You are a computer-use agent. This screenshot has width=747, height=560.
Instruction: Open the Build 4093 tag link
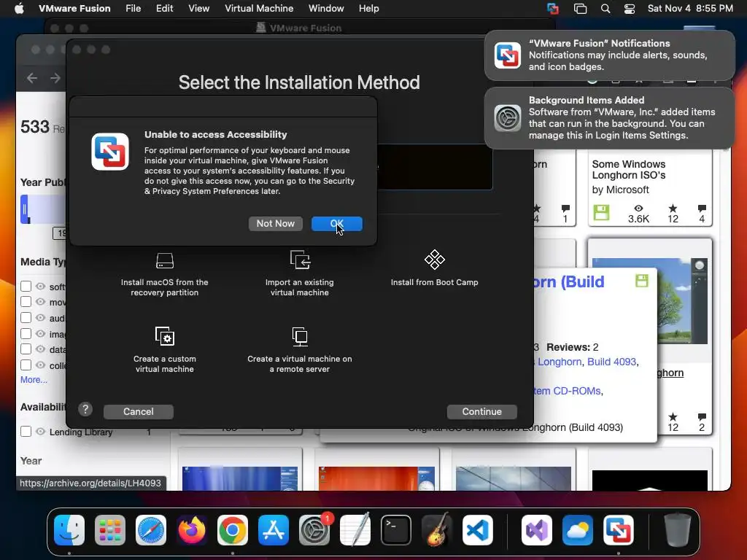(x=612, y=362)
